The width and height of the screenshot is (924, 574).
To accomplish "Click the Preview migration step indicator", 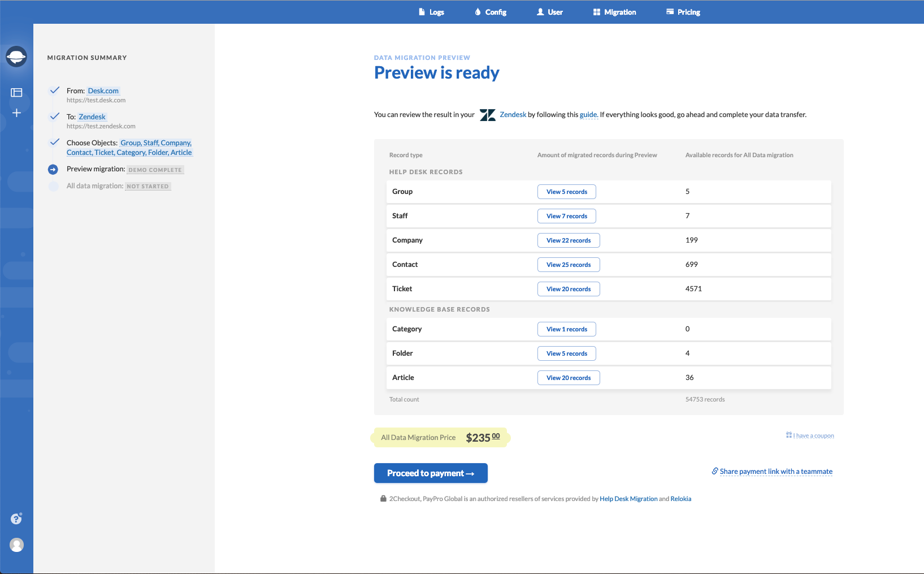I will pos(53,169).
